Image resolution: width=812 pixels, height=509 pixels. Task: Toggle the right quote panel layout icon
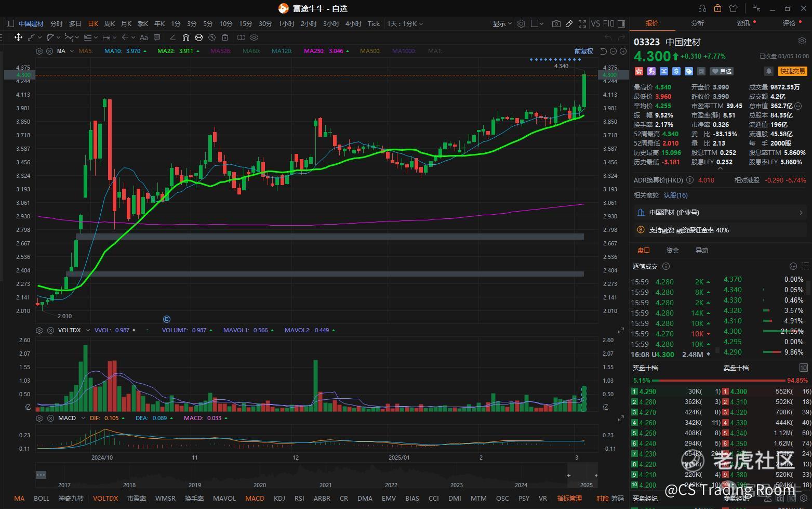coord(622,23)
